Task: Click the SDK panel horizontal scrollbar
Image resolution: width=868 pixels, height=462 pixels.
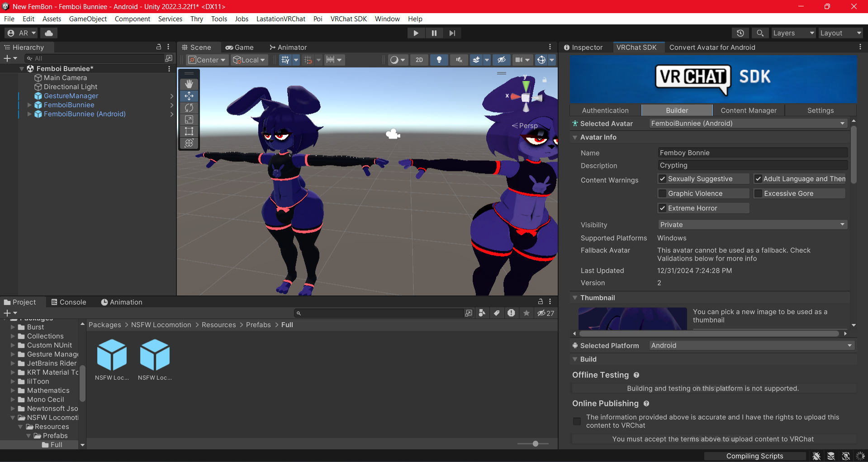Action: 709,333
